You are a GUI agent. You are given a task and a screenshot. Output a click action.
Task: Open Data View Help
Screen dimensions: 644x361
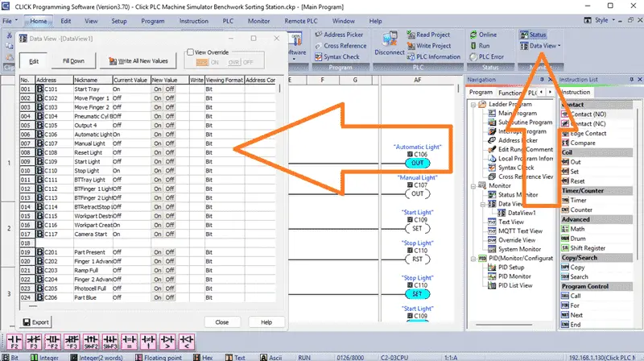pos(266,322)
